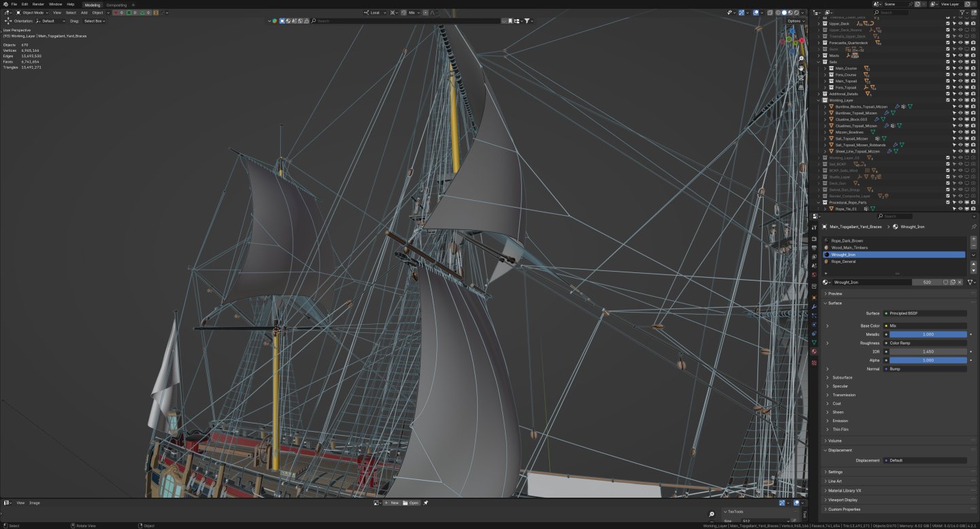Click the zoom magnifier viewport navigation icon
Viewport: 980px width, 529px height.
[802, 59]
